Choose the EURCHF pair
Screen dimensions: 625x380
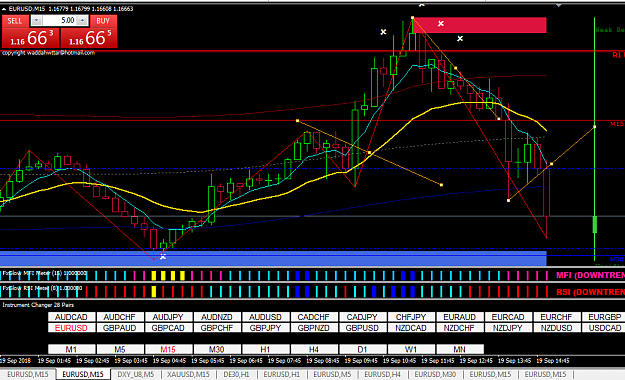click(x=556, y=317)
